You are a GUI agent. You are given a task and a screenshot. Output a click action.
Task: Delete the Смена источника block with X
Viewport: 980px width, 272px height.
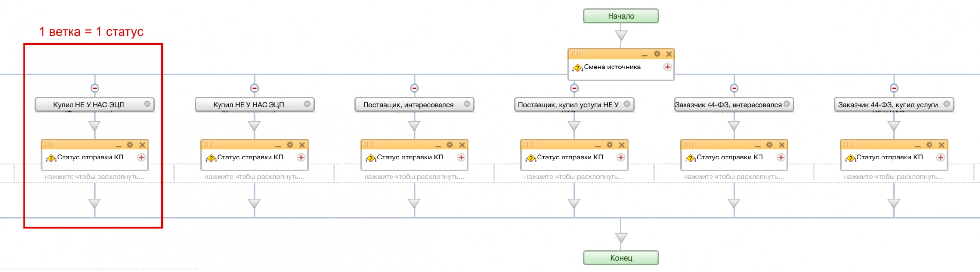[x=669, y=54]
